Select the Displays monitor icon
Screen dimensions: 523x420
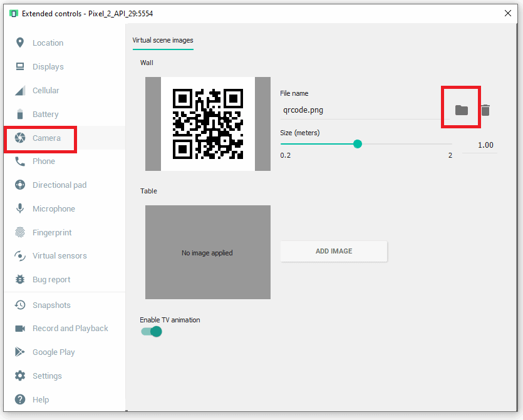[20, 67]
